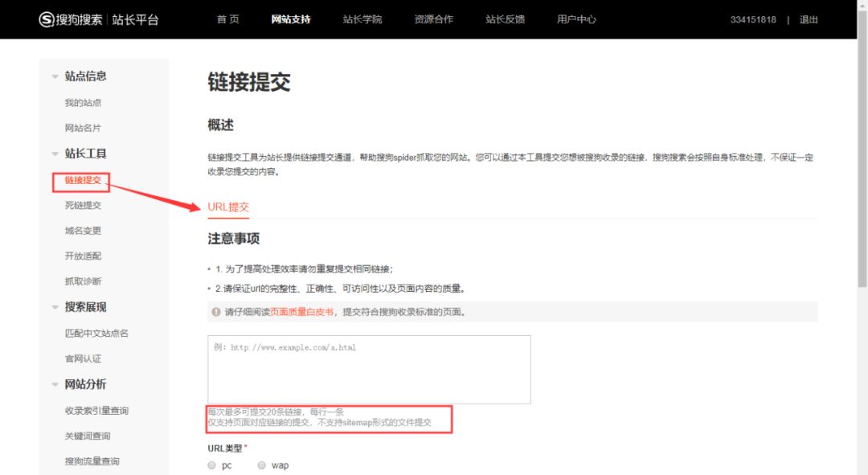Viewport: 868px width, 475px height.
Task: Click the 站长平台 title text
Action: click(x=135, y=19)
